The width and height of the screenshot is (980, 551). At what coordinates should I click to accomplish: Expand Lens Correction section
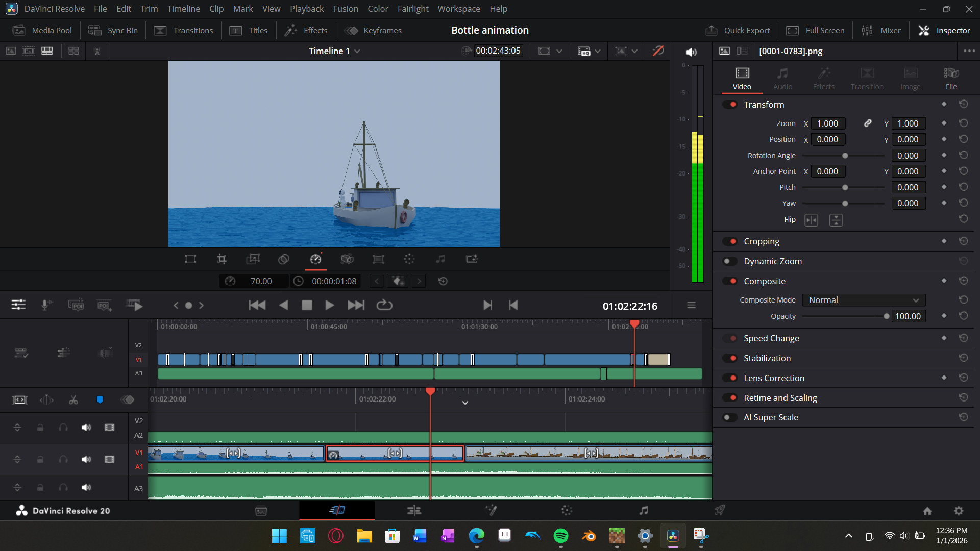(x=774, y=378)
